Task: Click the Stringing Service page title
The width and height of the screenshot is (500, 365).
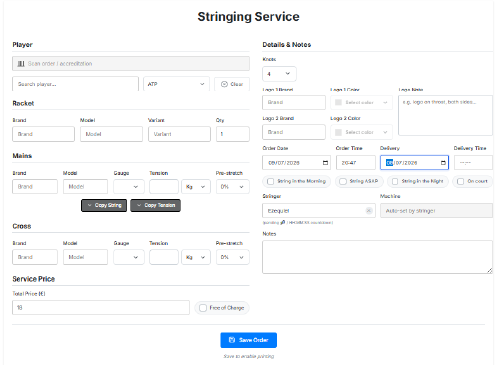Action: pyautogui.click(x=248, y=17)
